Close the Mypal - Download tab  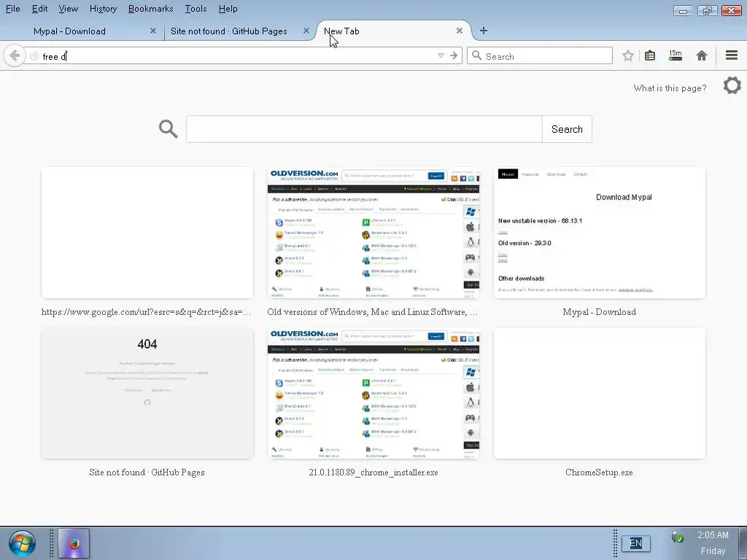click(153, 31)
